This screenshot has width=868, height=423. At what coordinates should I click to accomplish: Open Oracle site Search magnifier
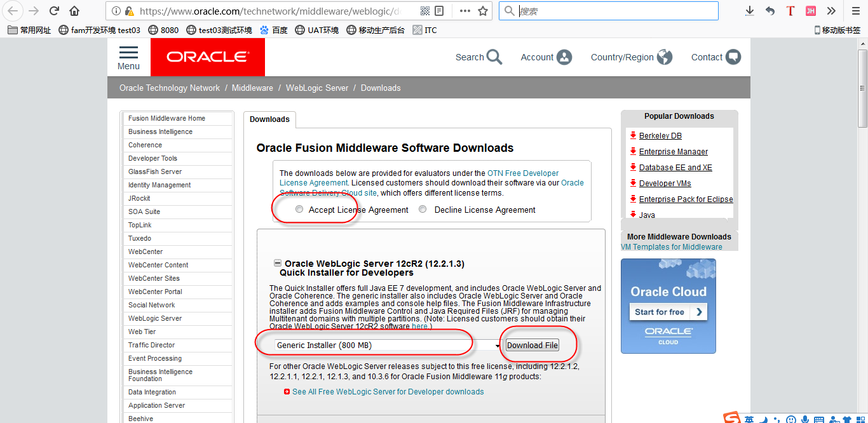494,57
